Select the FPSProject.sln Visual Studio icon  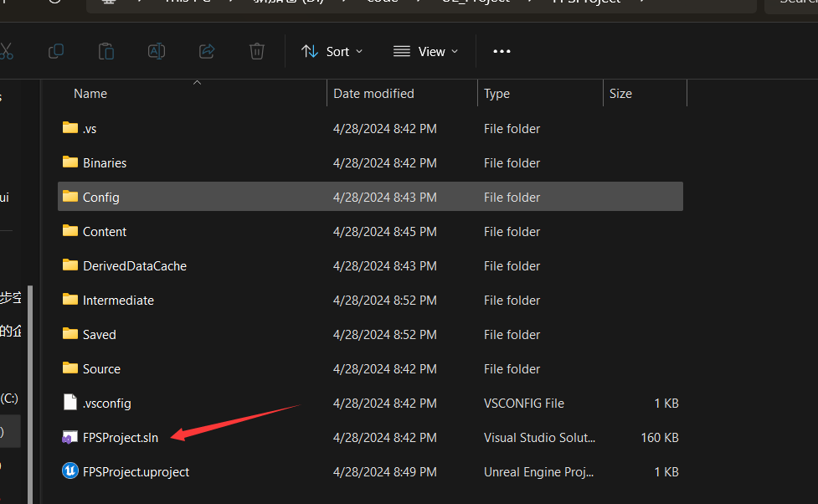[x=70, y=437]
